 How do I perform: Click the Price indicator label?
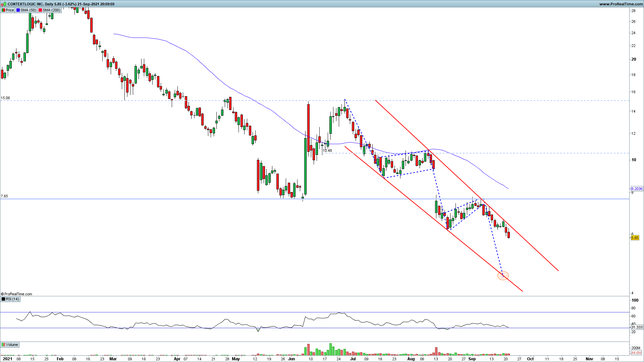pyautogui.click(x=10, y=10)
